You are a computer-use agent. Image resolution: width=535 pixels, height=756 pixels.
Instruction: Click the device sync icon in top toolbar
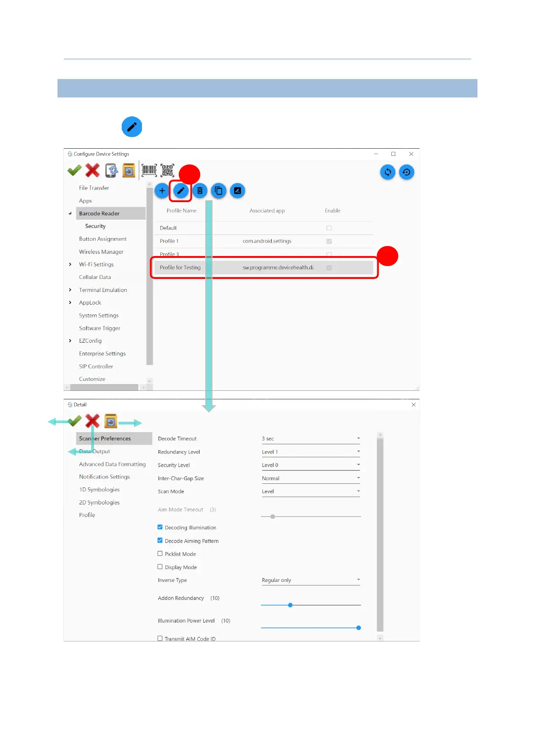[x=112, y=171]
